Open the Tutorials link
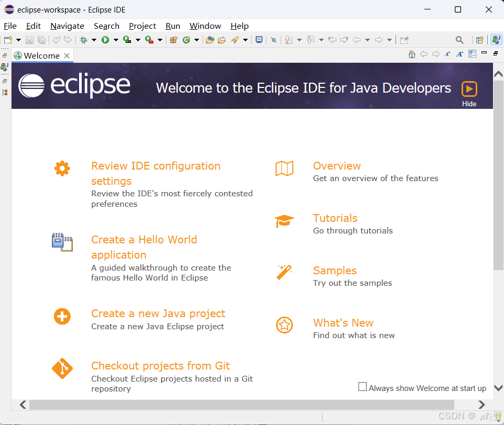This screenshot has height=425, width=504. pos(335,218)
